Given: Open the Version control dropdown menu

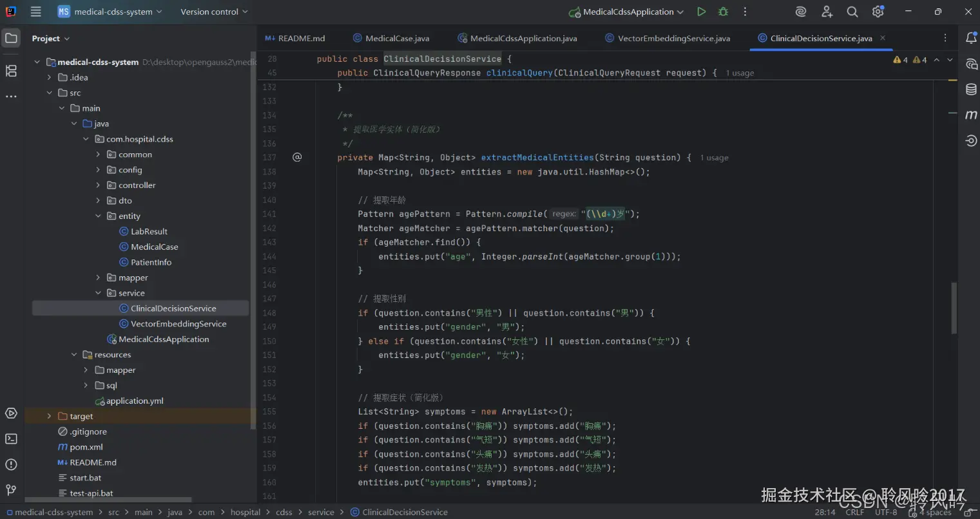Looking at the screenshot, I should [x=213, y=12].
